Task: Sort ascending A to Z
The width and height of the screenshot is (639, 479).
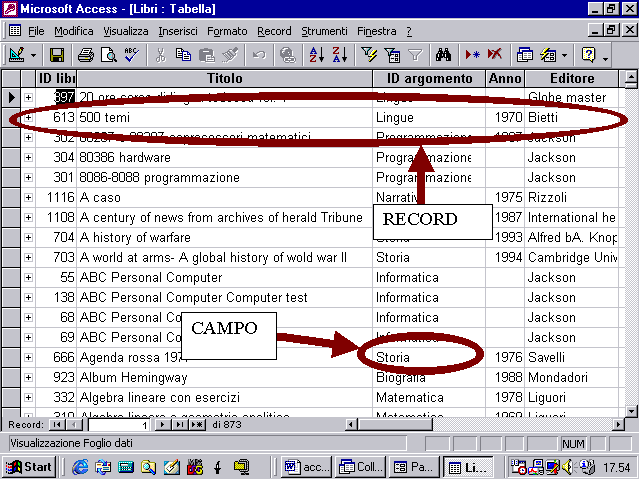Action: click(x=317, y=55)
